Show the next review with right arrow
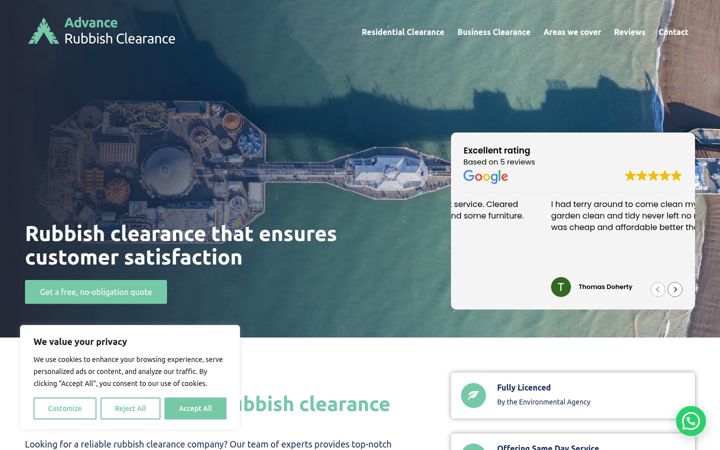 point(675,289)
